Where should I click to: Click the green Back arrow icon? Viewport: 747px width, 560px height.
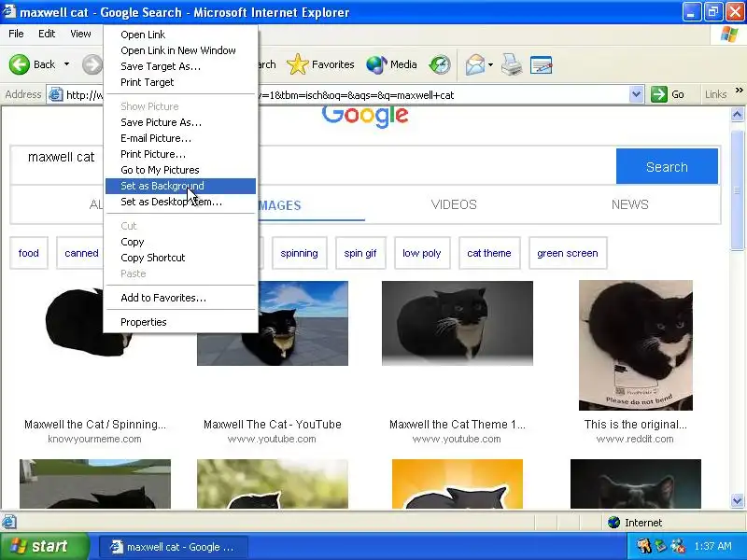(20, 64)
